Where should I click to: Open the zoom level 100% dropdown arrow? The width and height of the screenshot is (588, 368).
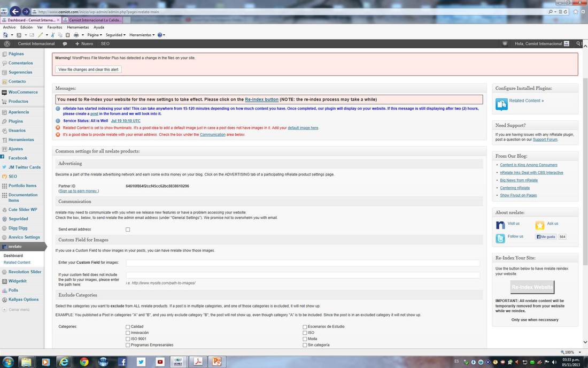pos(580,352)
